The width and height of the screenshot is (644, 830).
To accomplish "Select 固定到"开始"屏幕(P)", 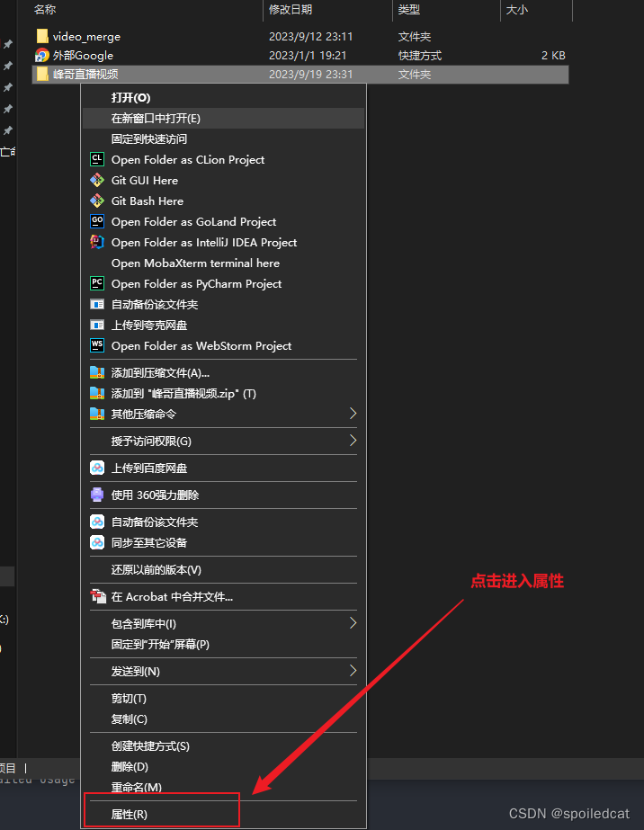I will (x=223, y=644).
